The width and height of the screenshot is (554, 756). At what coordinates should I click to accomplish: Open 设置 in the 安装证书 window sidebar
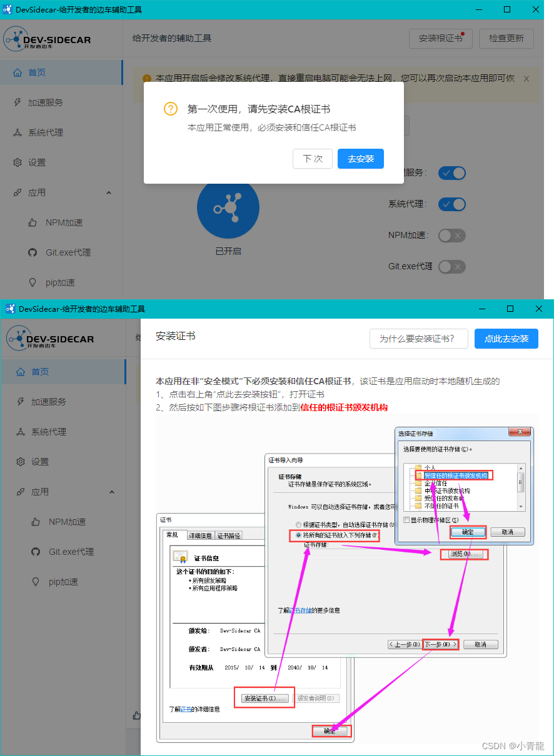pyautogui.click(x=40, y=462)
